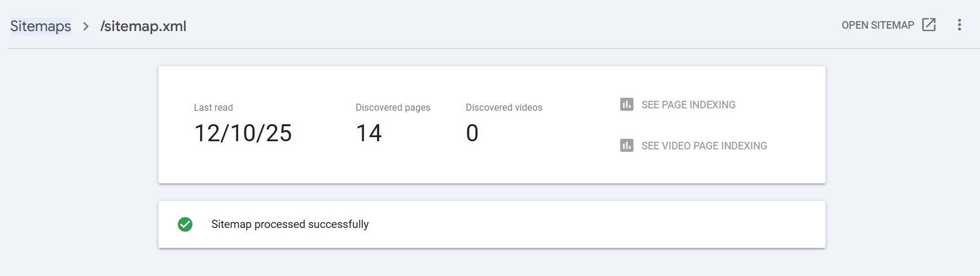Click the open-in-new-tab external link icon
This screenshot has width=980, height=276.
click(x=929, y=25)
